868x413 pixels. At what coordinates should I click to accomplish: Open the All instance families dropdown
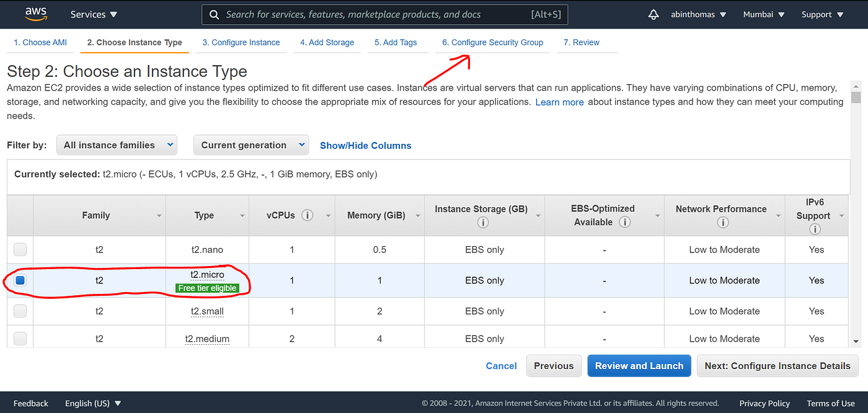tap(117, 145)
